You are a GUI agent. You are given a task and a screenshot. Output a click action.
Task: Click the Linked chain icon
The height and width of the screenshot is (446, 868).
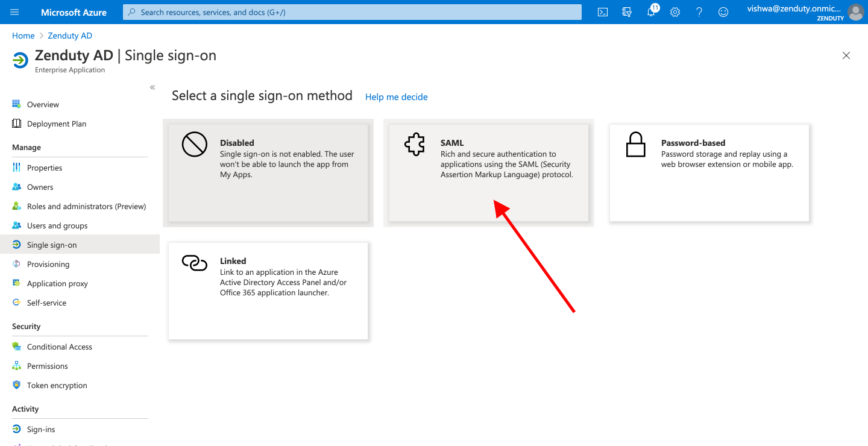tap(194, 263)
